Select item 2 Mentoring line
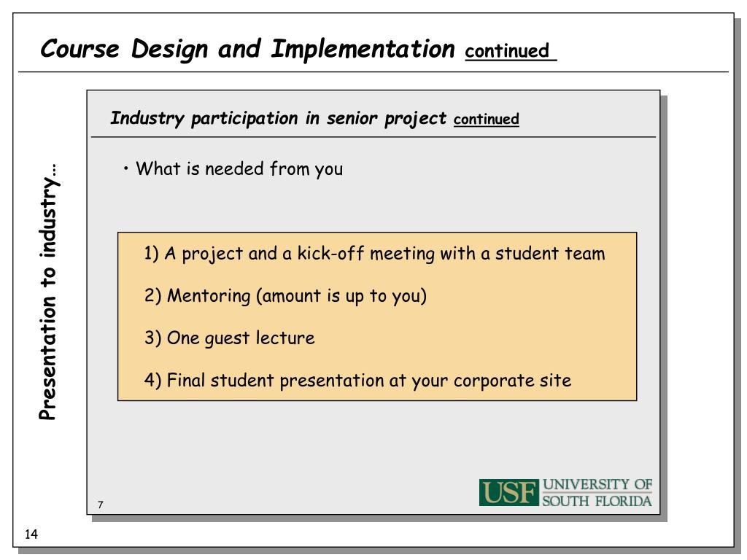 pyautogui.click(x=285, y=296)
